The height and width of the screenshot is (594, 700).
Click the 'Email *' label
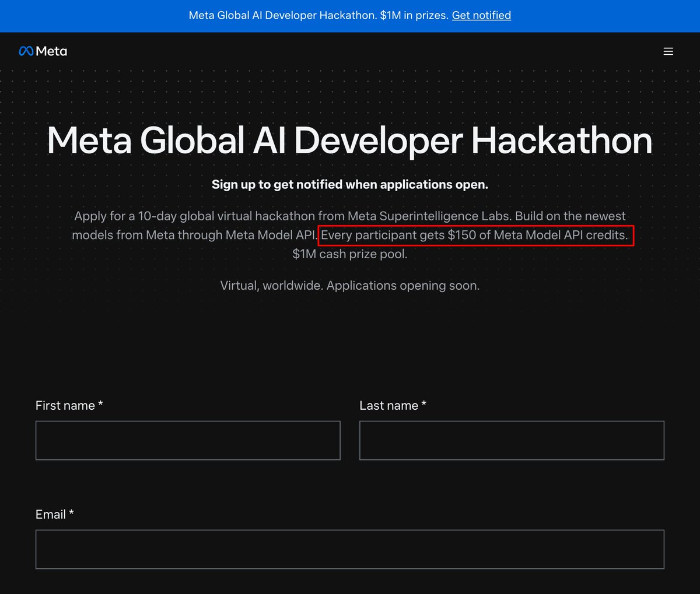(x=55, y=514)
